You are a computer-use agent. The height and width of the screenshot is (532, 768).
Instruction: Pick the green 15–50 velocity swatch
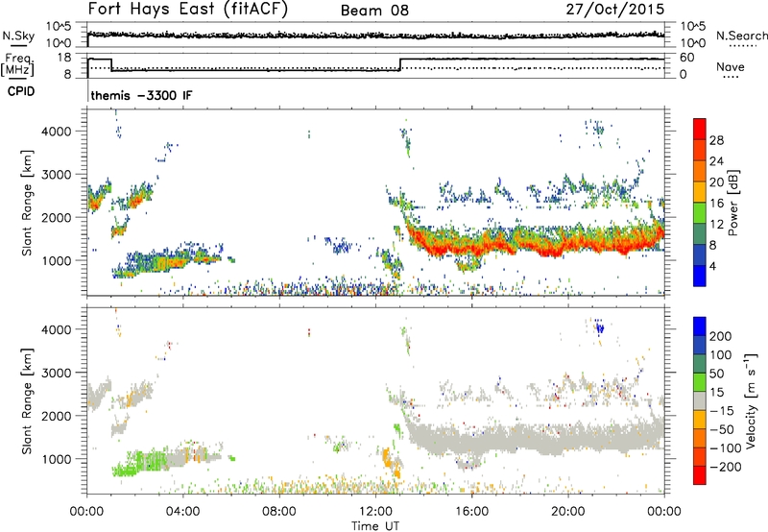pyautogui.click(x=700, y=382)
